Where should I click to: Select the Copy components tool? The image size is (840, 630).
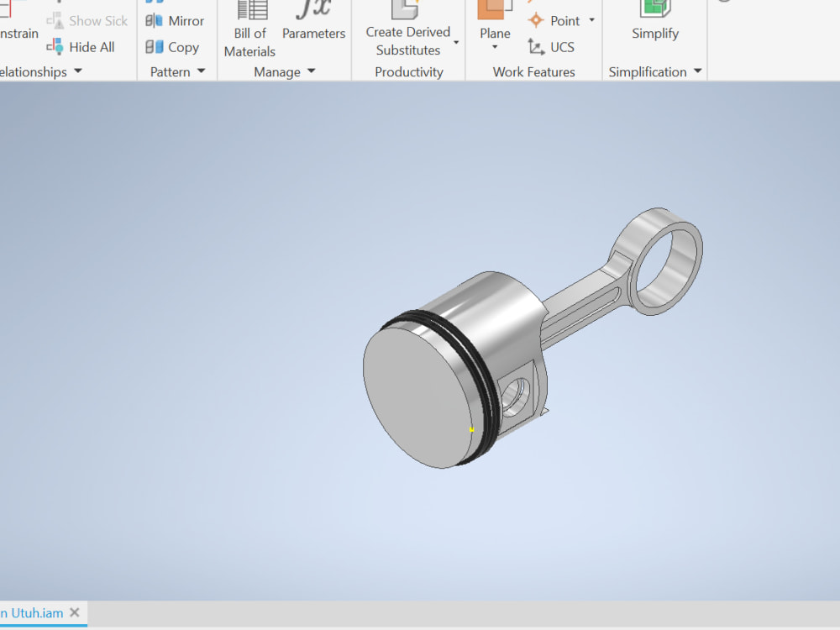(173, 47)
